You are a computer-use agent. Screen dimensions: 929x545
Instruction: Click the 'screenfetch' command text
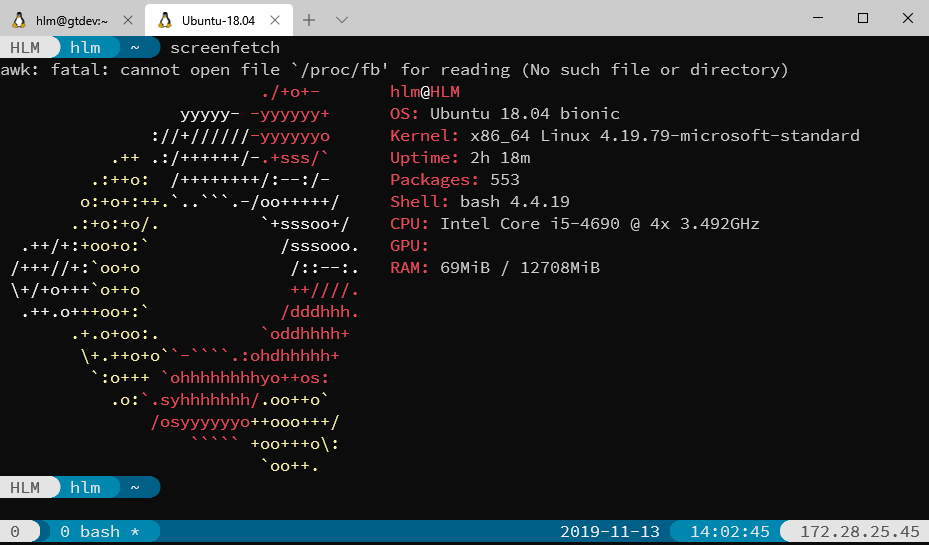coord(225,47)
